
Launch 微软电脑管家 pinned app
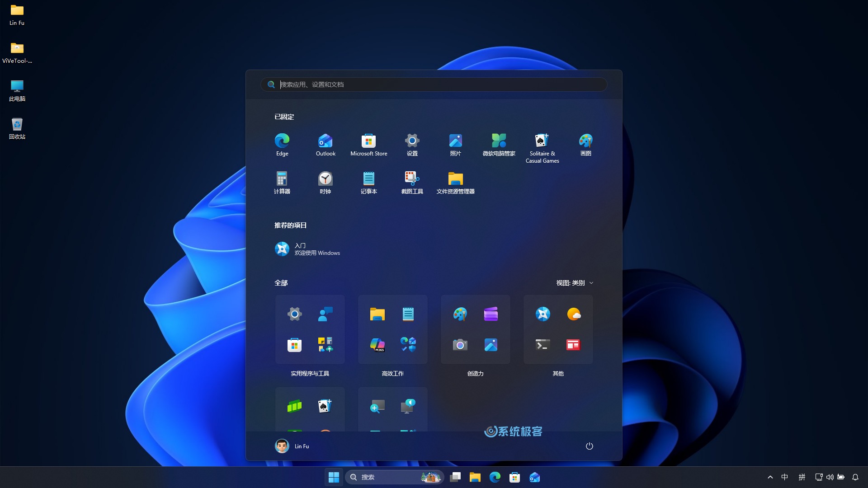tap(499, 145)
